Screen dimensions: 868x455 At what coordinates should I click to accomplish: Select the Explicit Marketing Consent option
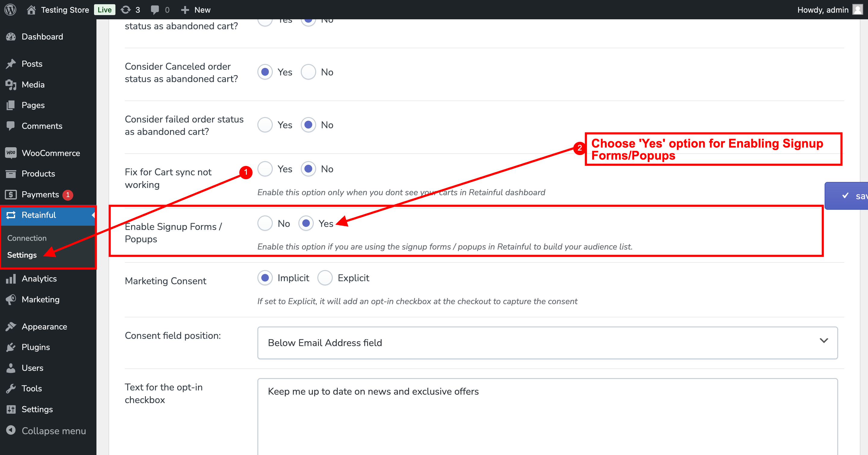(325, 278)
